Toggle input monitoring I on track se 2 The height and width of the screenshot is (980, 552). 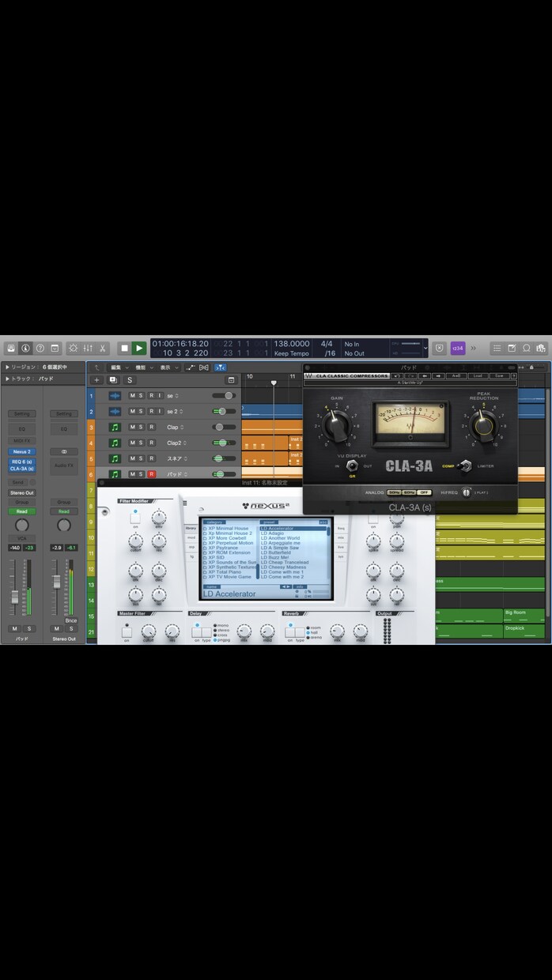click(x=160, y=412)
